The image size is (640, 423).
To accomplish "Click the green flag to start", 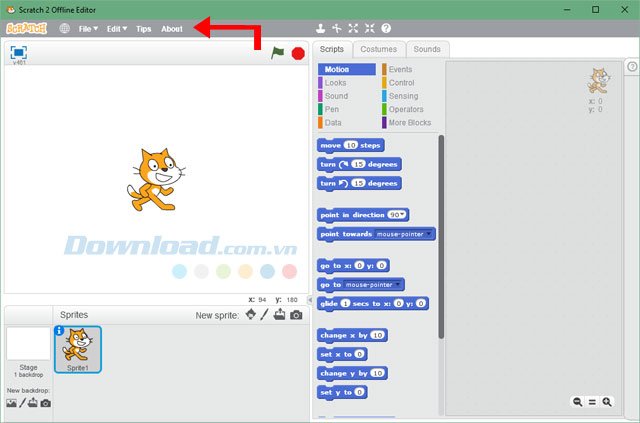I will click(x=278, y=53).
